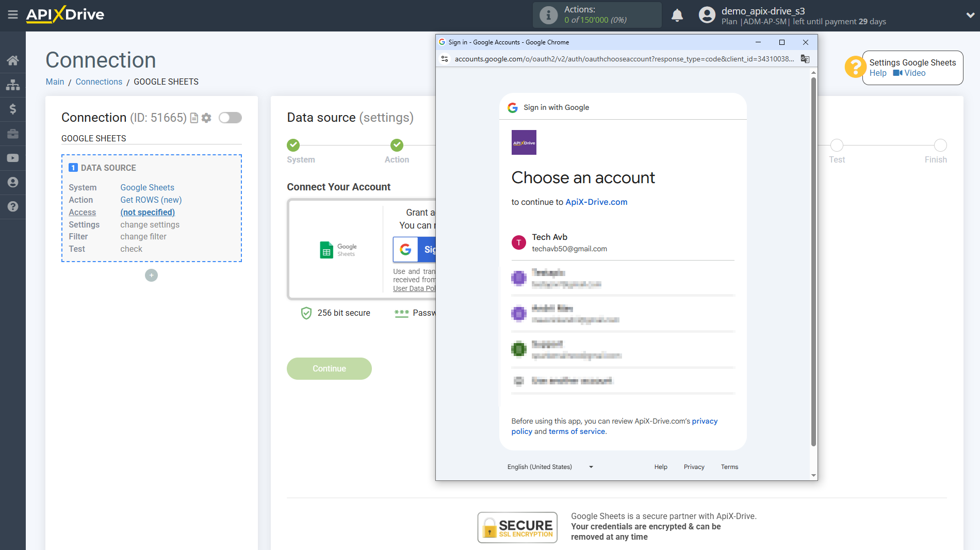Click the popup vertical scrollbar
The image size is (980, 550).
click(x=813, y=262)
